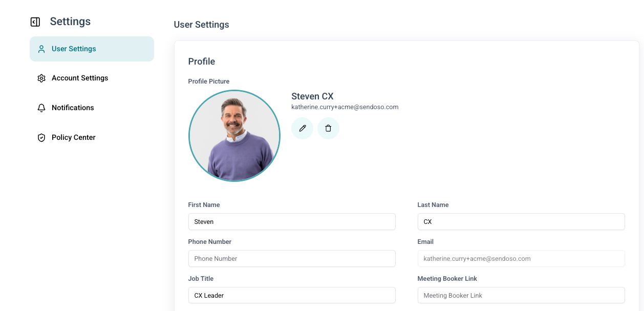Click the profile picture of Steven
The image size is (644, 311).
tap(234, 136)
